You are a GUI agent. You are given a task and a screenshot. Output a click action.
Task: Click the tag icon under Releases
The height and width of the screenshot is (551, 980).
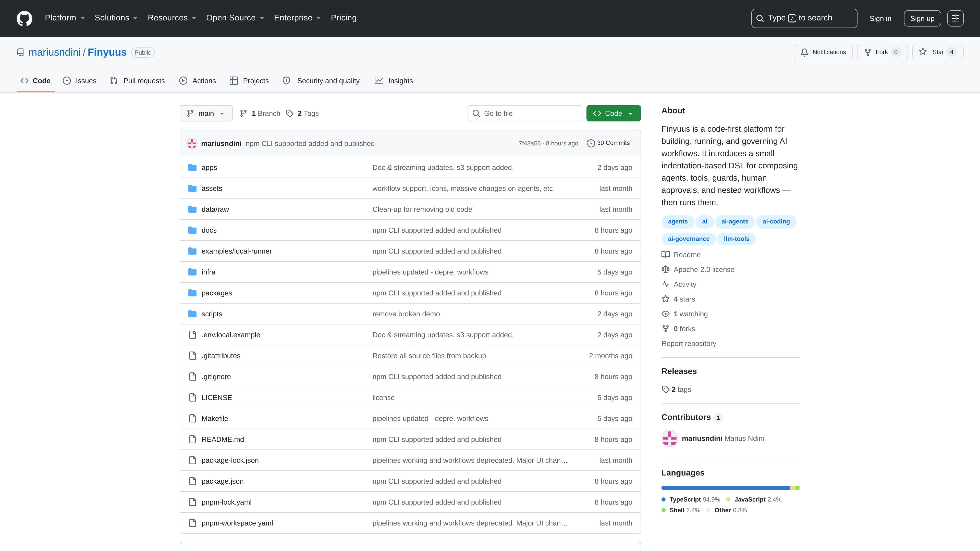point(665,389)
